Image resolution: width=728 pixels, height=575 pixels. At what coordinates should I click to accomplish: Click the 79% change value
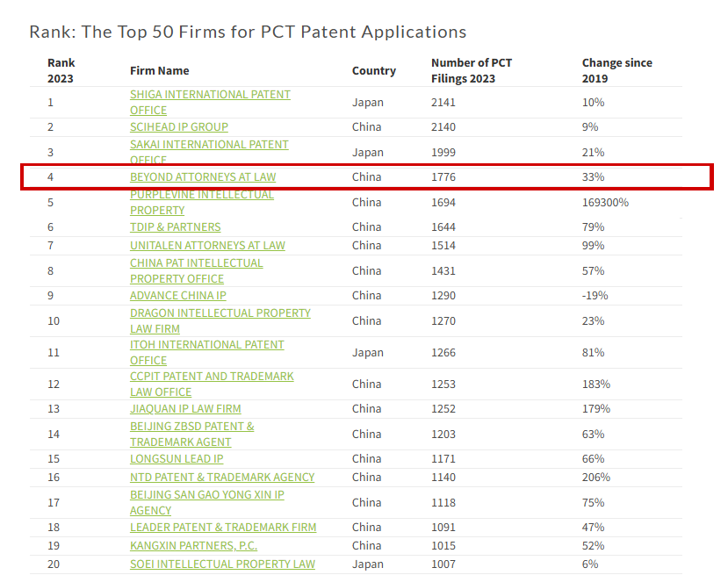click(x=594, y=227)
